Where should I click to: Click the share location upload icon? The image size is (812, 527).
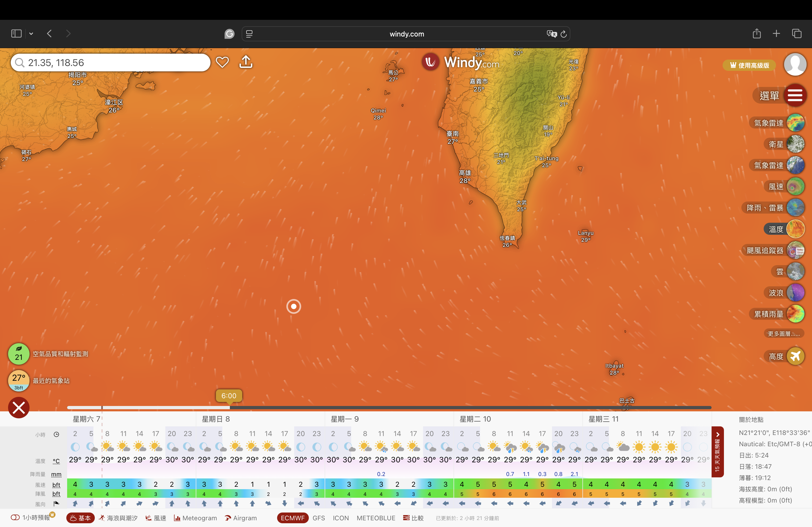246,62
